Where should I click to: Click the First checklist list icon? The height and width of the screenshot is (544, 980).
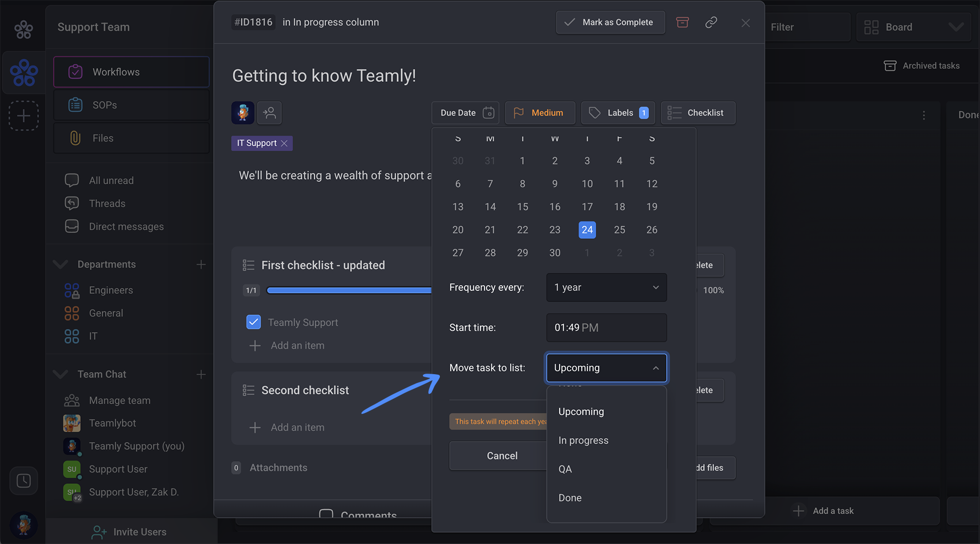pos(248,265)
